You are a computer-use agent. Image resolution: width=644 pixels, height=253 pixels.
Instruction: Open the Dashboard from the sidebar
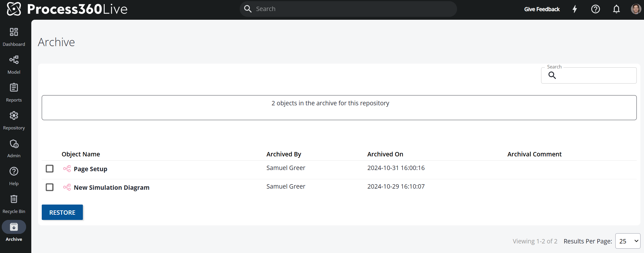tap(14, 37)
